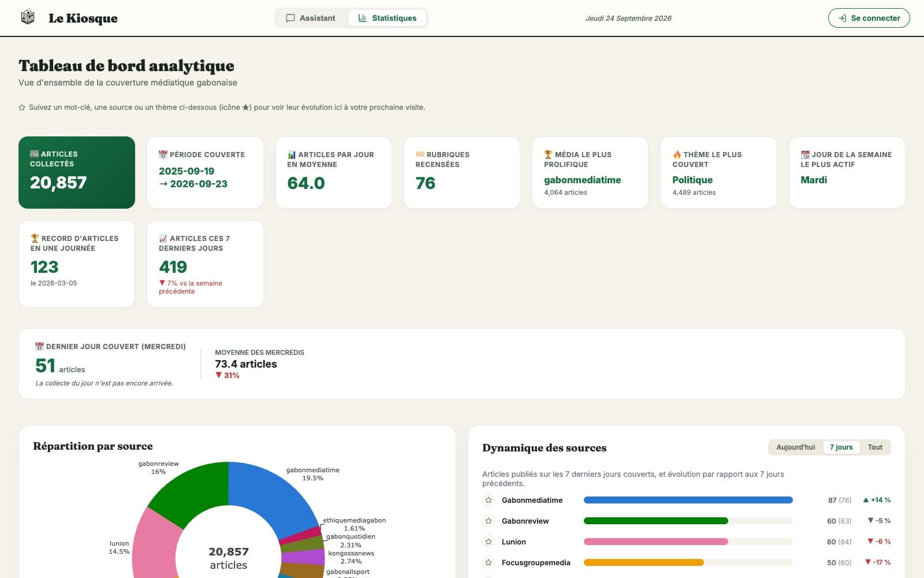Click the gabonmediatime media name
The width and height of the screenshot is (924, 578).
pyautogui.click(x=582, y=180)
